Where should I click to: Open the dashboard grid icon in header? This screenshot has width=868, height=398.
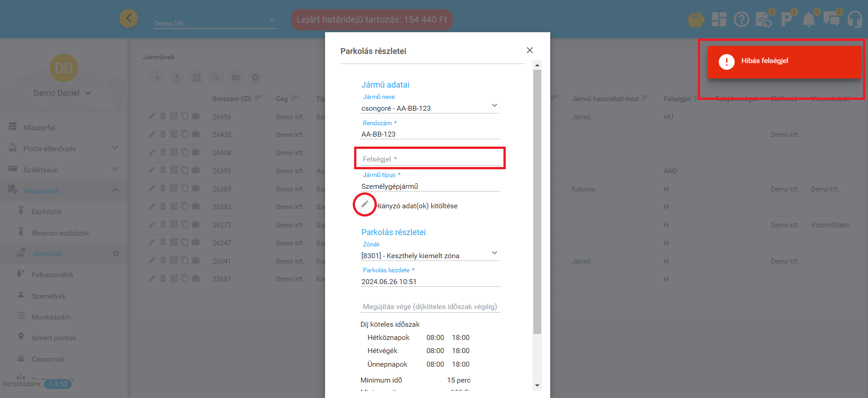(x=719, y=20)
